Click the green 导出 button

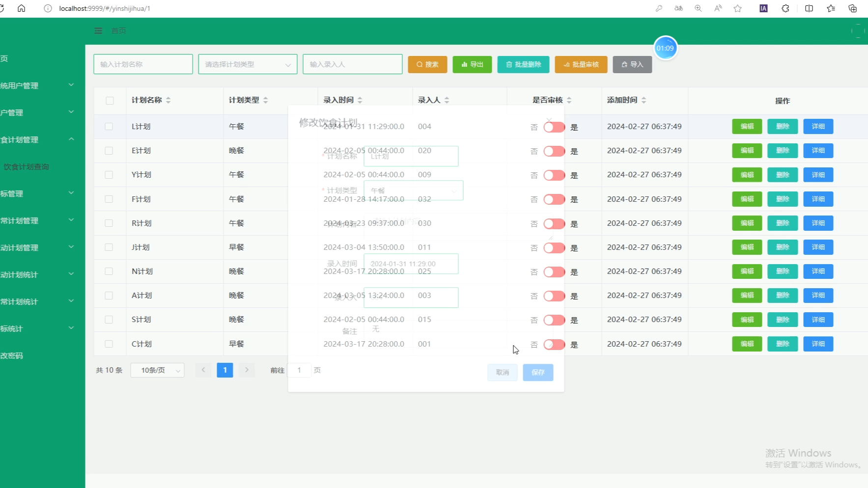(x=472, y=64)
